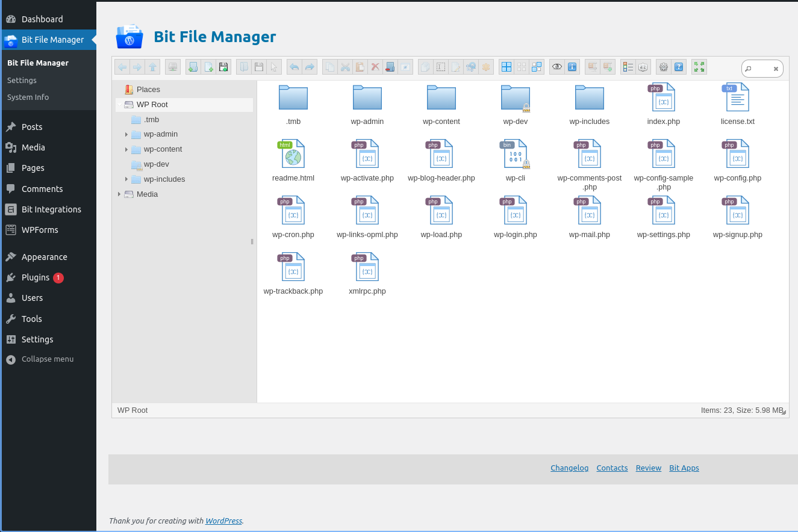Viewport: 798px width, 532px height.
Task: Open Settings submenu under Bit File Manager
Action: [x=22, y=80]
